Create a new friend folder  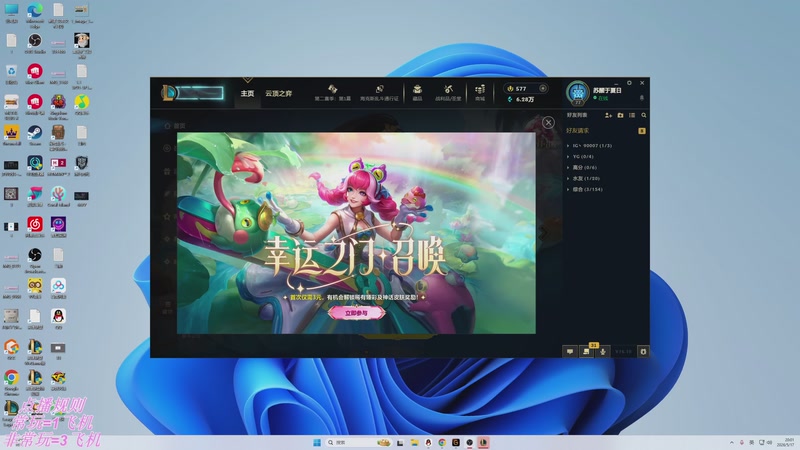click(620, 115)
